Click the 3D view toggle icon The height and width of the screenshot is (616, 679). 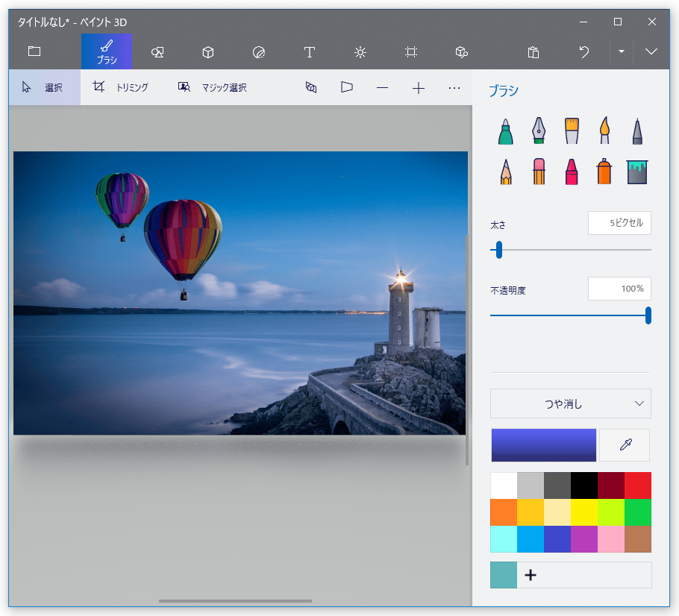tap(311, 87)
